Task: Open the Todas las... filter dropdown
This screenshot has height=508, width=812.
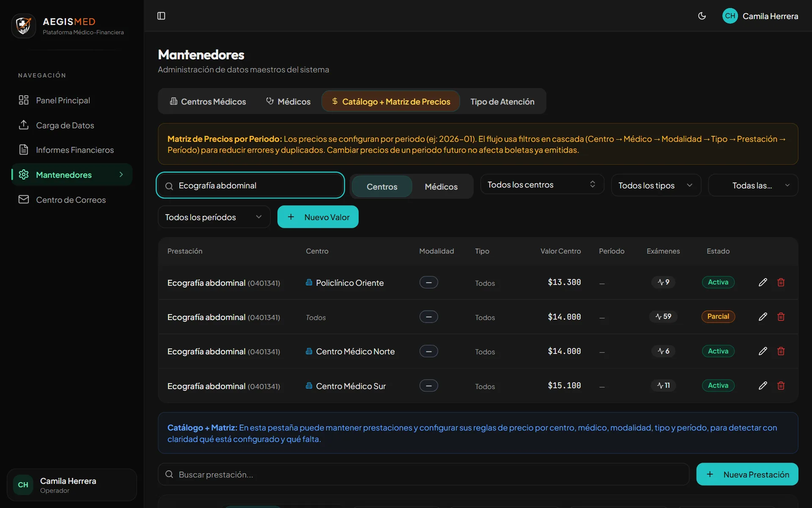Action: click(753, 185)
